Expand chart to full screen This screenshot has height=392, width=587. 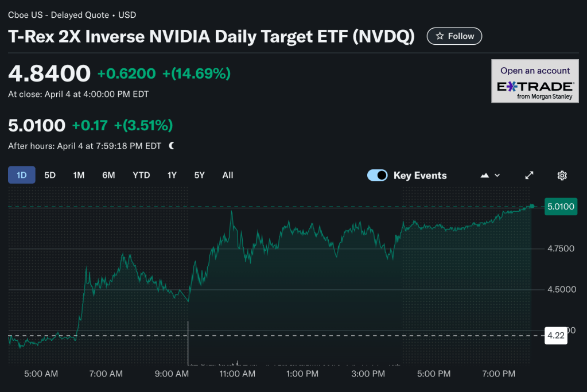pos(530,176)
